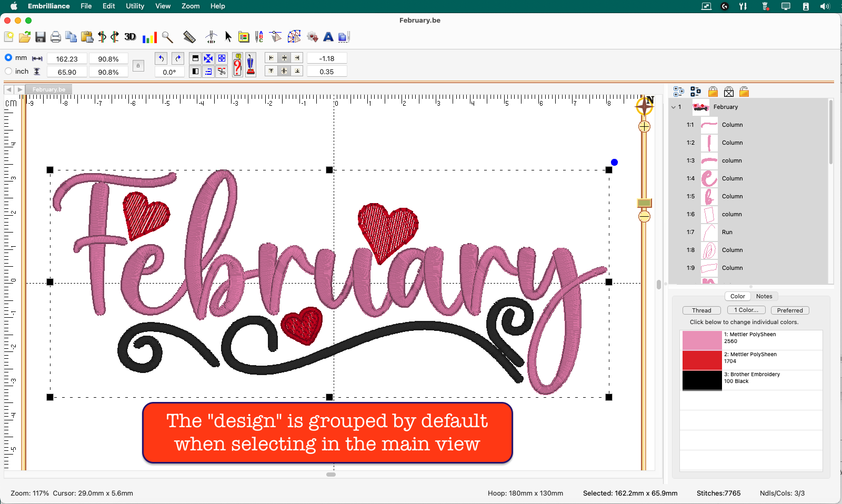The height and width of the screenshot is (504, 842).
Task: Switch to the Notes tab
Action: 764,296
